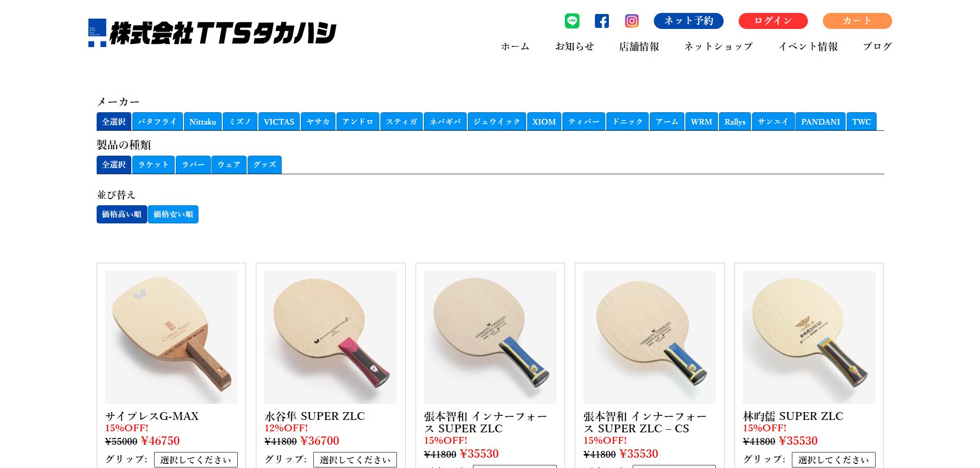Sort by 価格安い順

173,214
